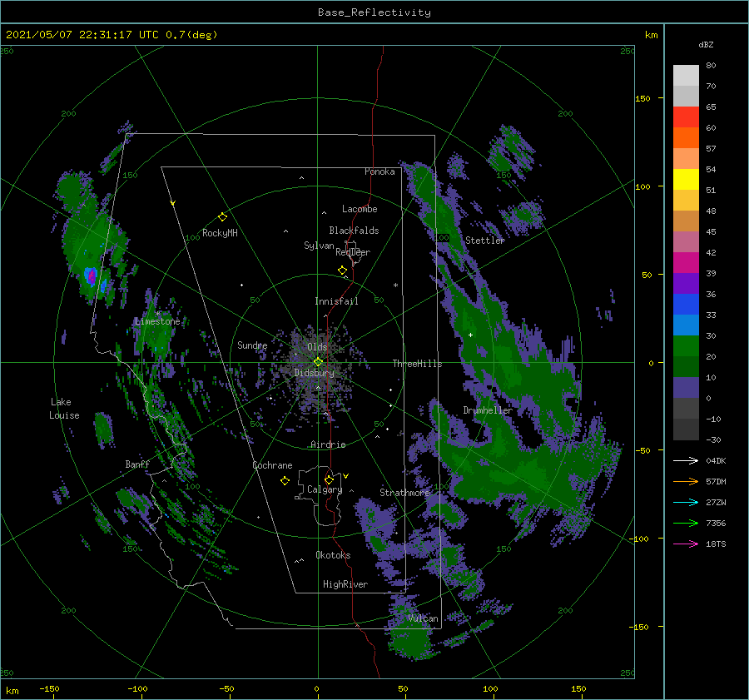The image size is (749, 700).
Task: Click the Vulcan label
Action: coord(423,618)
